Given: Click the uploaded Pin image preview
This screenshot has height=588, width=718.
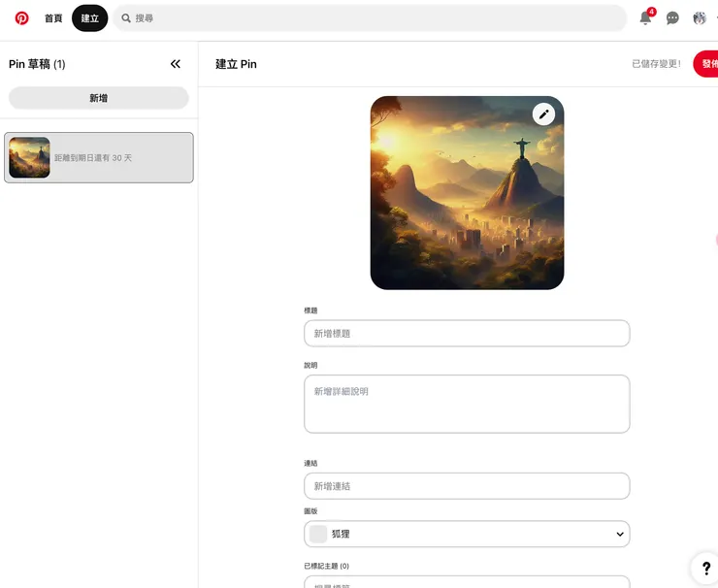Looking at the screenshot, I should point(467,193).
